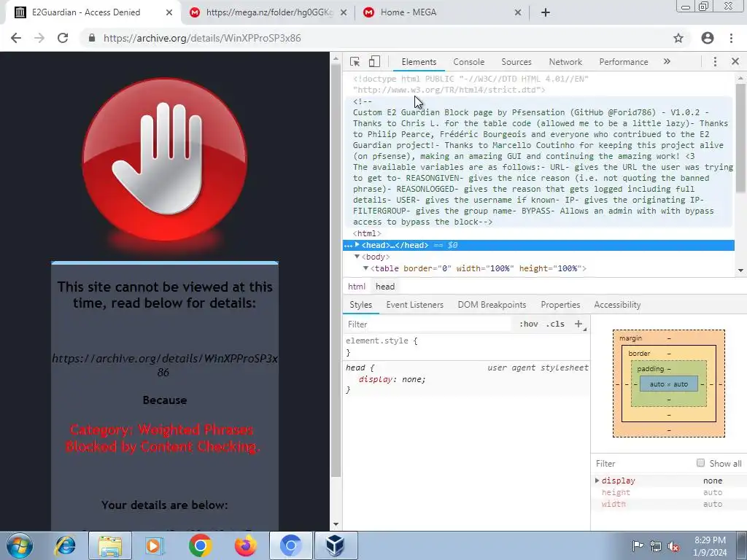Open the DOM Breakpoints sub-tab
The height and width of the screenshot is (560, 747).
click(x=492, y=305)
